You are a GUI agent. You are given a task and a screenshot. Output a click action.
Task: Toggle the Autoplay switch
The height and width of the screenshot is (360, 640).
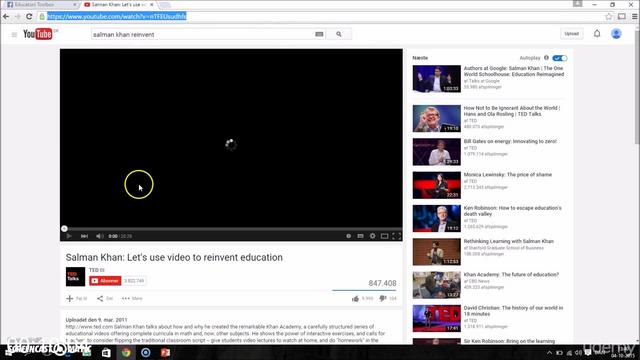click(560, 58)
